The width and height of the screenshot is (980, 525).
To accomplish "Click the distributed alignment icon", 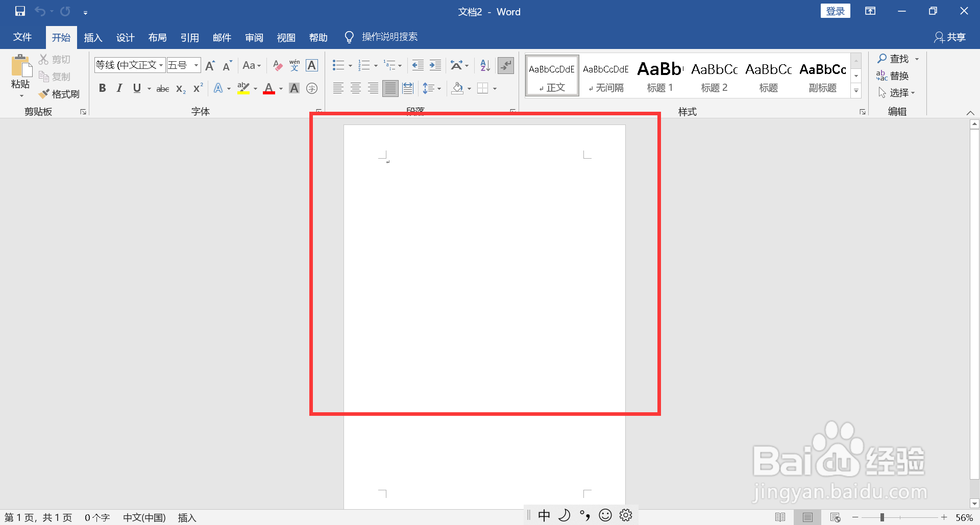I will click(407, 89).
